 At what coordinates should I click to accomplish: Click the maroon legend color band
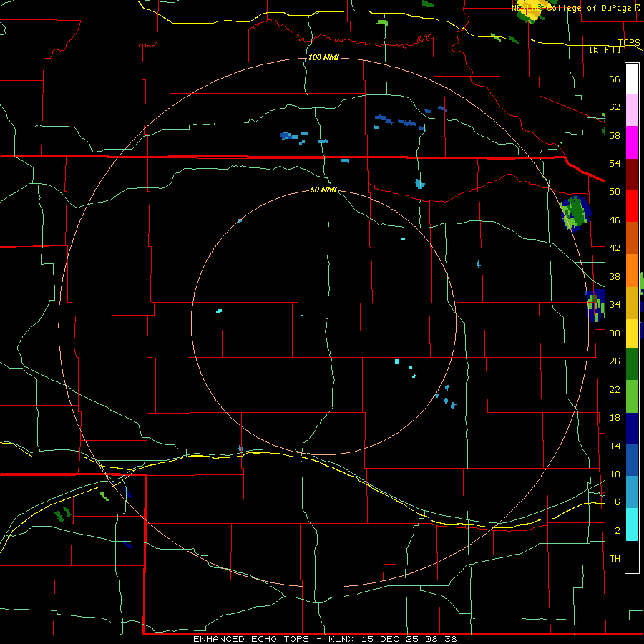[x=632, y=175]
